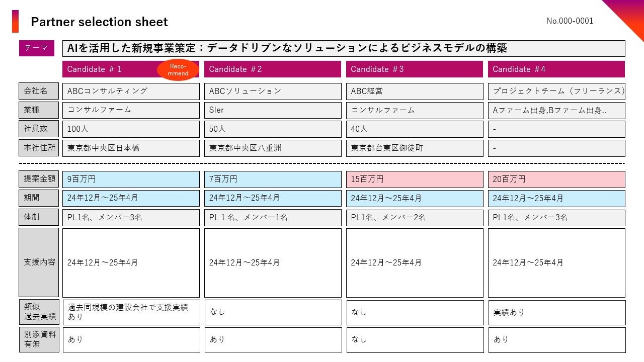
Task: Click the "プロジェクトチーム（フリーランス）" cell
Action: 556,91
